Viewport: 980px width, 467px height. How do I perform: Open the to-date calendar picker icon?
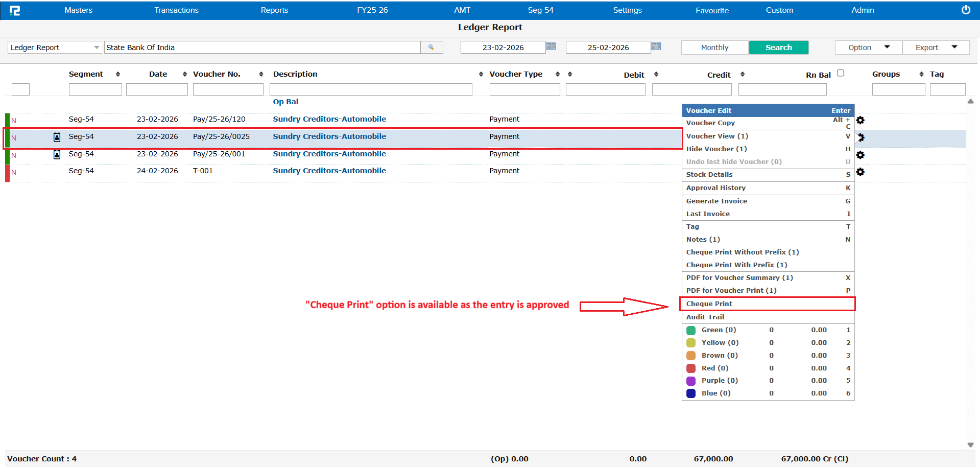656,46
